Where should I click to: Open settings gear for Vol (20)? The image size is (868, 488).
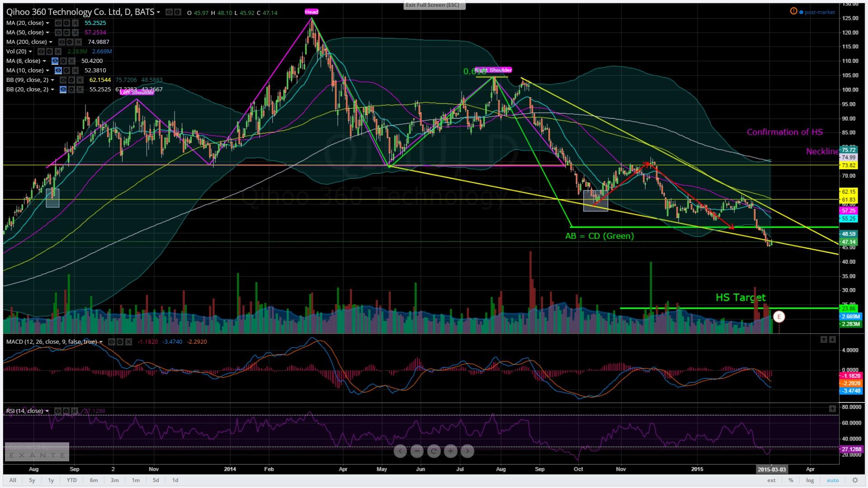49,51
